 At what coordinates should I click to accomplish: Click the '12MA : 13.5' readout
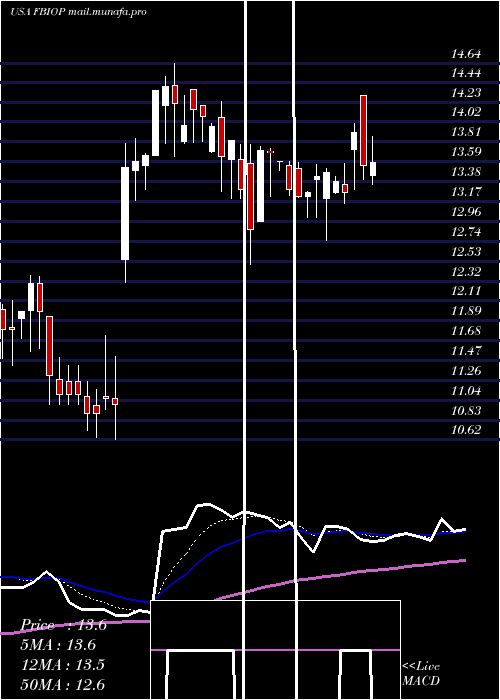pos(63,665)
